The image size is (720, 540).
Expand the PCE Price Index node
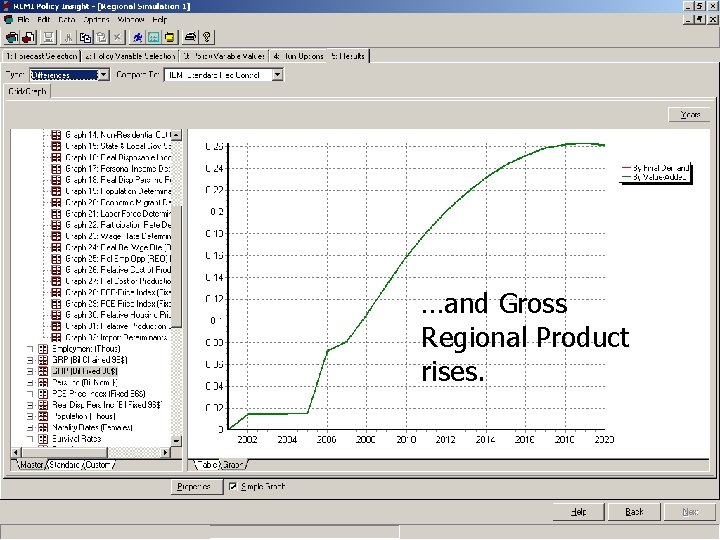point(30,394)
